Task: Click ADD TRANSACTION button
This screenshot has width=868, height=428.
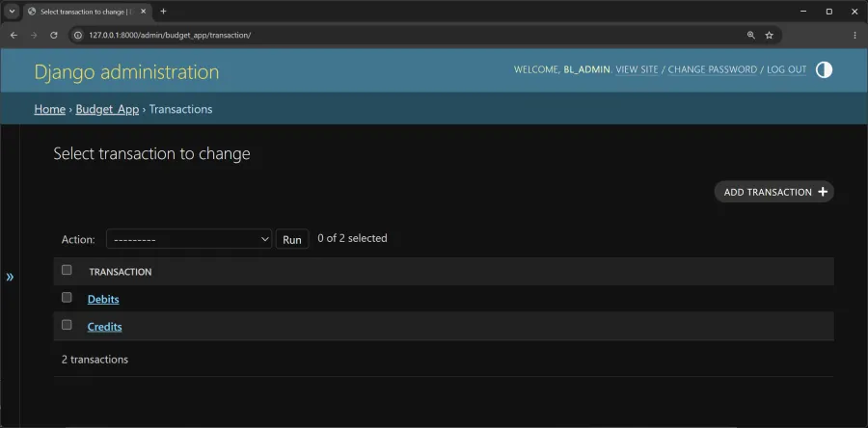Action: coord(773,192)
